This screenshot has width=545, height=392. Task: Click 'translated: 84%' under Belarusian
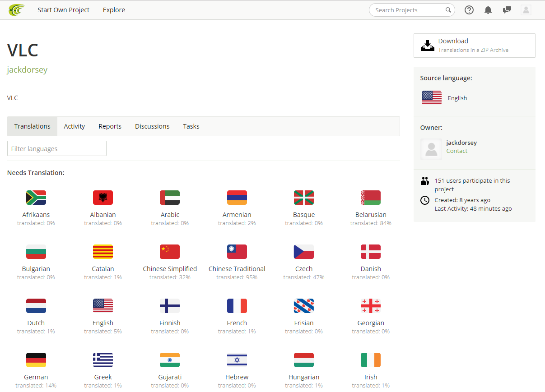[371, 223]
